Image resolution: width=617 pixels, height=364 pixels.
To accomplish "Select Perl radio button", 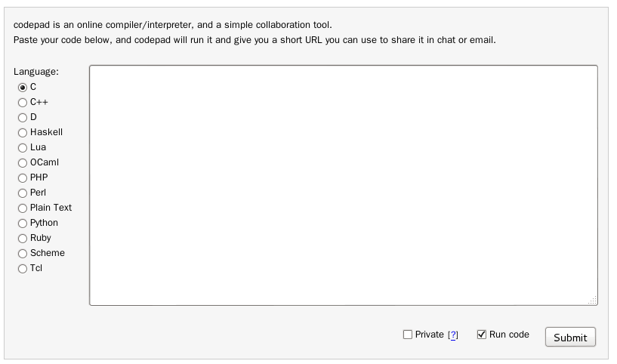I will tap(23, 193).
